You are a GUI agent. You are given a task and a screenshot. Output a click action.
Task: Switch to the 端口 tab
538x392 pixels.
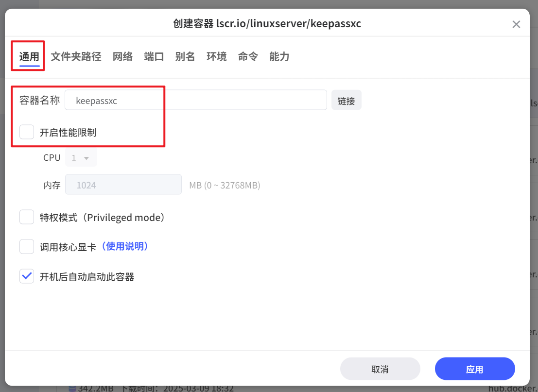coord(154,56)
